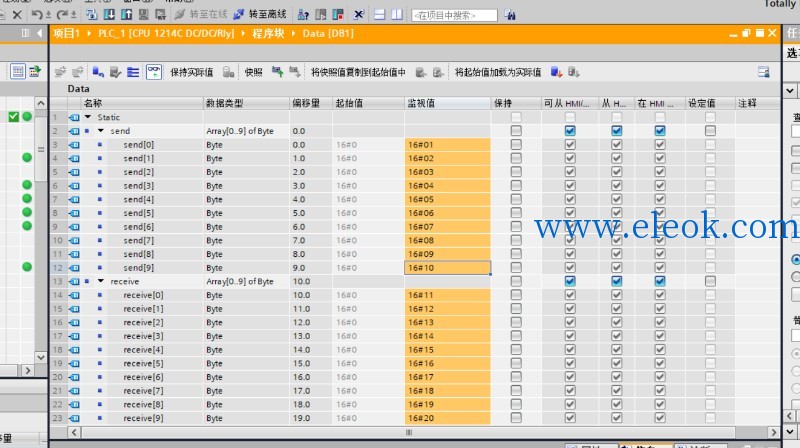The height and width of the screenshot is (448, 800).
Task: Click 将快照值复制到起始值中 button
Action: [x=358, y=72]
